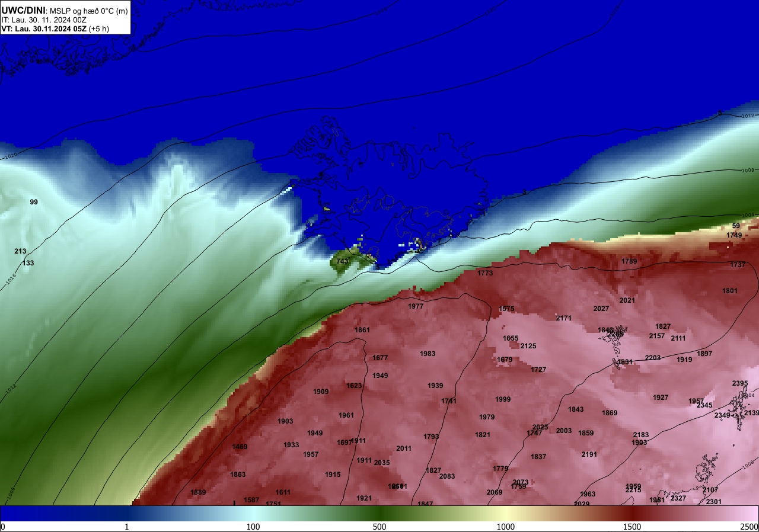The image size is (759, 532).
Task: Click the UWC/DINI title text
Action: [23, 10]
